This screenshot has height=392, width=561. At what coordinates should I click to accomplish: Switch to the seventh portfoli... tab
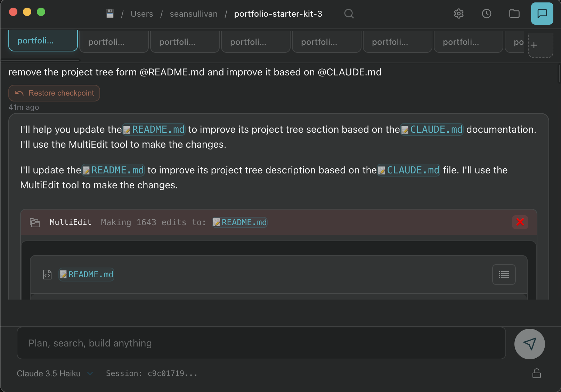coord(469,42)
